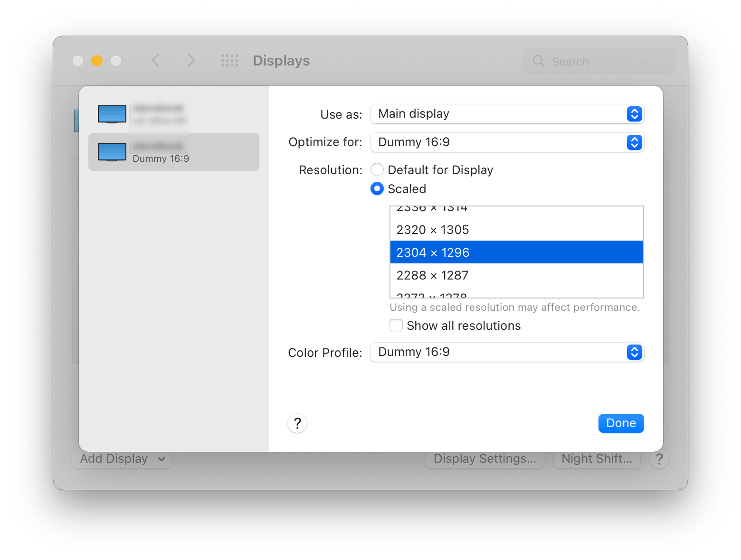Image resolution: width=741 pixels, height=560 pixels.
Task: Open the Use as Main display dropdown
Action: 507,114
